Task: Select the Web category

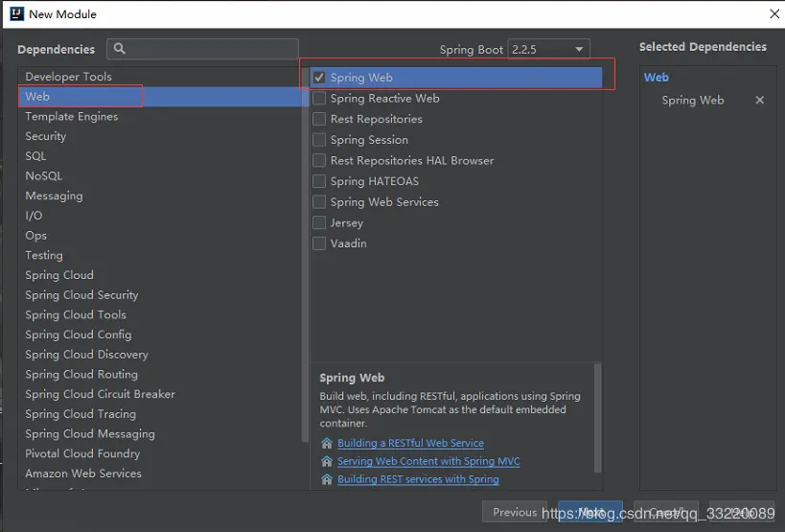Action: (x=160, y=96)
